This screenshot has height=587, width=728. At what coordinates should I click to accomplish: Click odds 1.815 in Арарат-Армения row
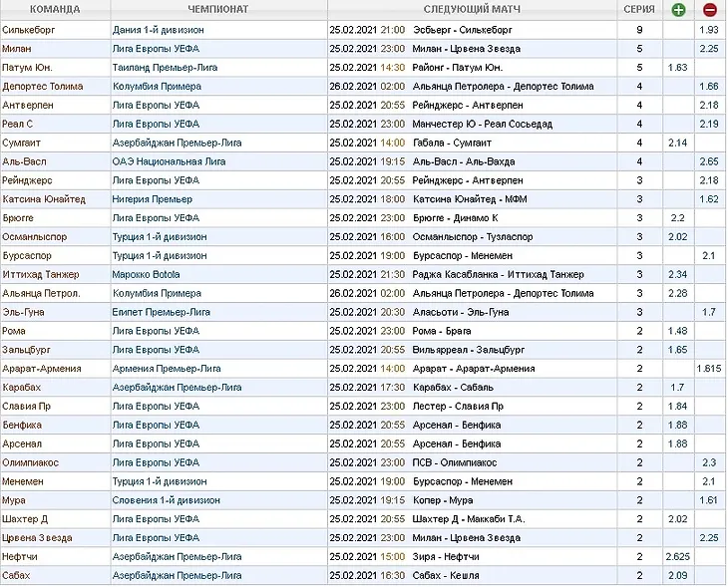click(x=709, y=369)
